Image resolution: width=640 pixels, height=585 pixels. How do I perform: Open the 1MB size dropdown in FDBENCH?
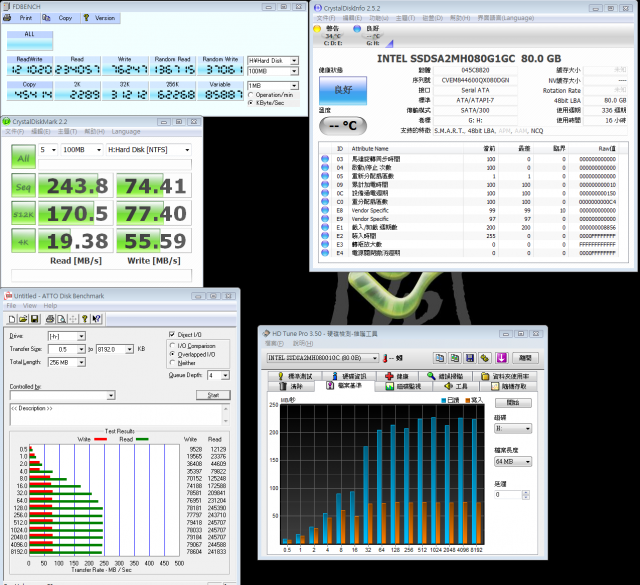pyautogui.click(x=295, y=86)
